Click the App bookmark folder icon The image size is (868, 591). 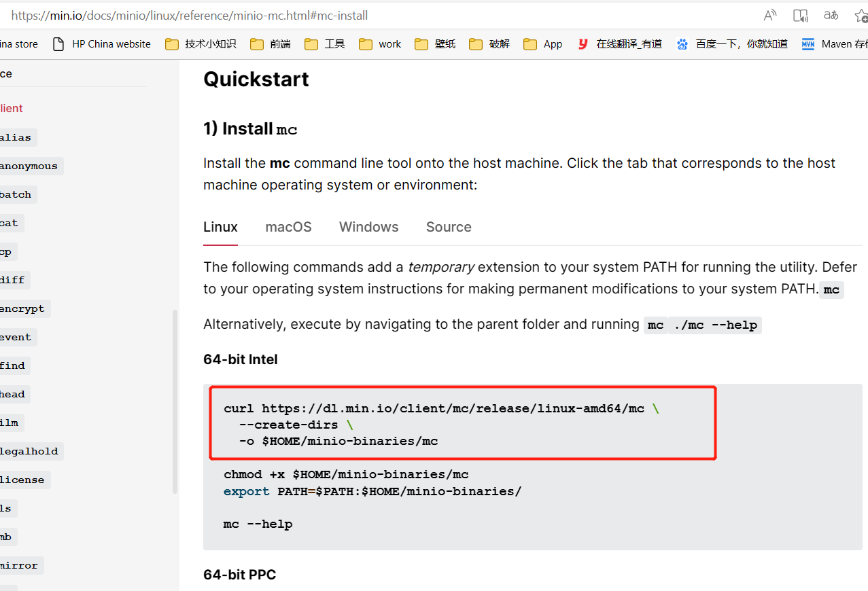pyautogui.click(x=530, y=43)
